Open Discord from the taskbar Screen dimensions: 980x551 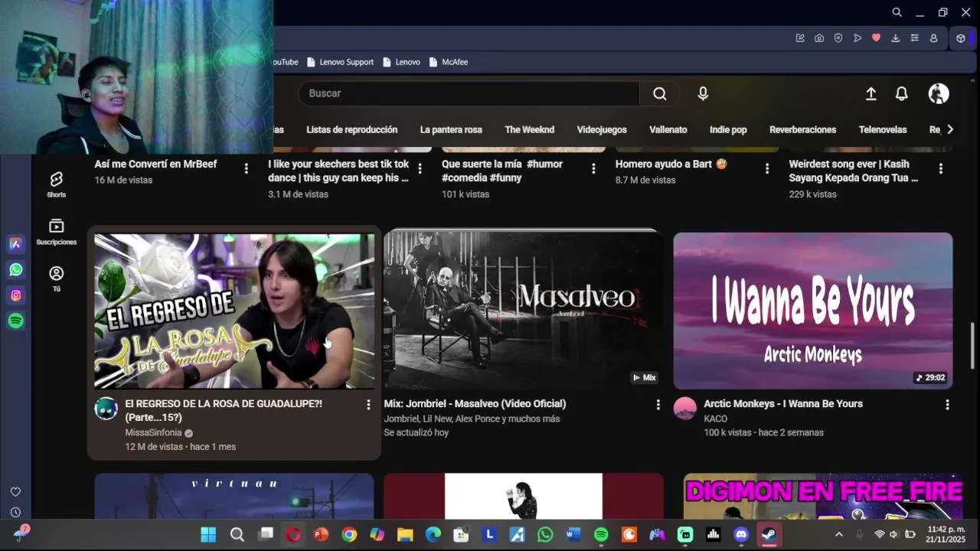coord(740,535)
